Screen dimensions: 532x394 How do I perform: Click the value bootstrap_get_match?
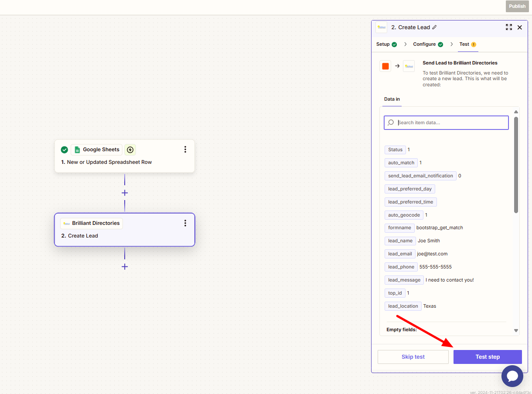440,228
